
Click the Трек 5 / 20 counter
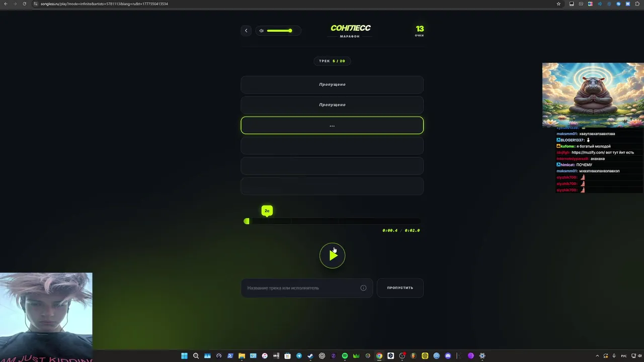click(332, 61)
